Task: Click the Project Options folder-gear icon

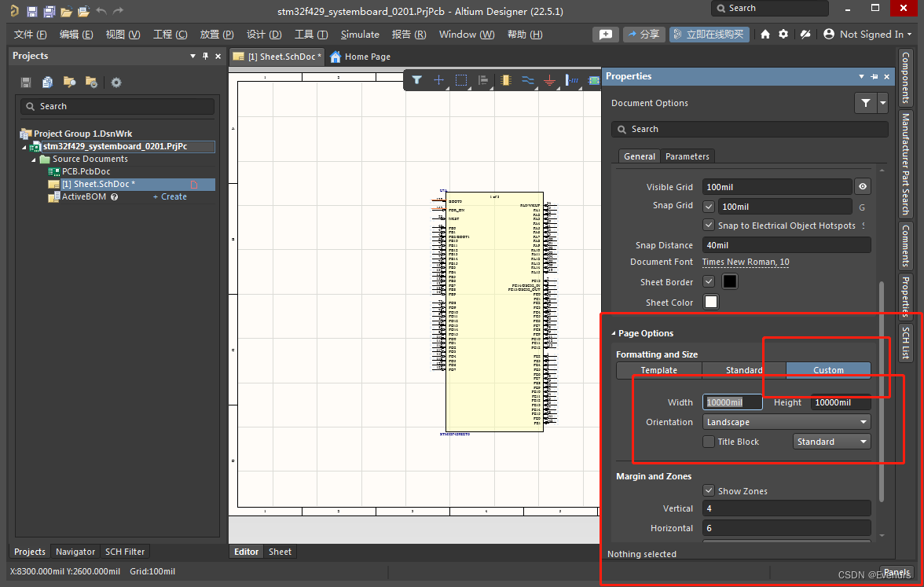Action: tap(91, 83)
